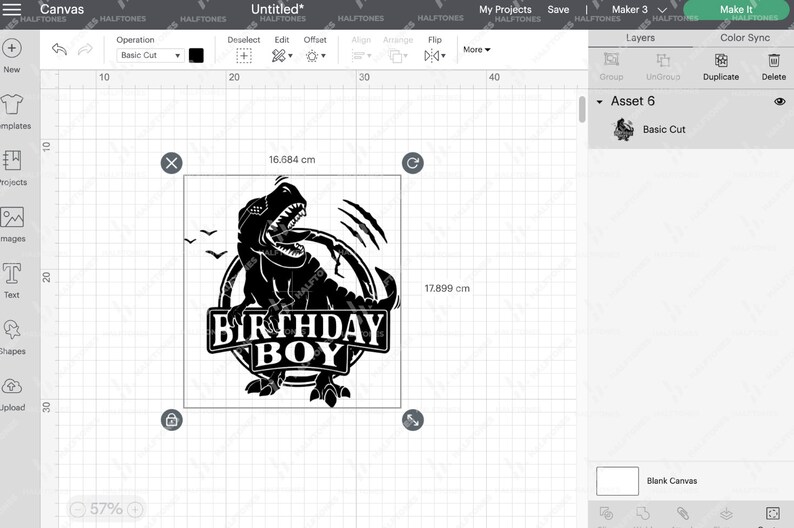Viewport: 794px width, 528px height.
Task: Open the hamburger main menu
Action: tap(12, 9)
